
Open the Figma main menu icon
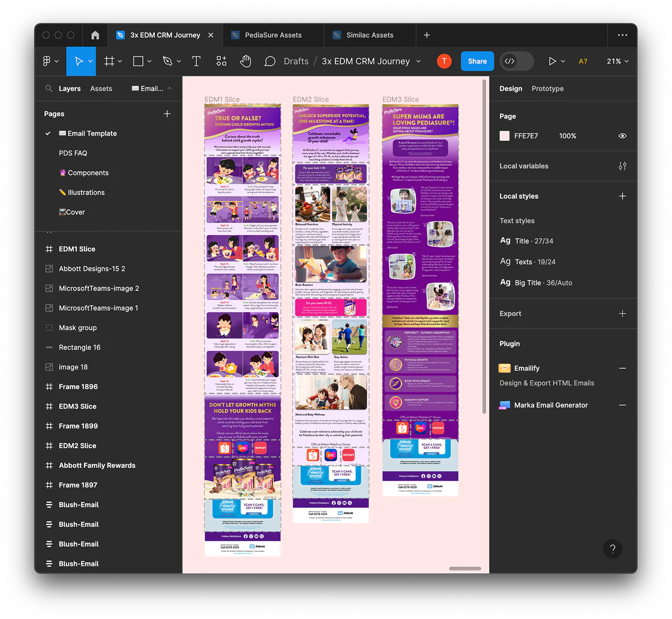(x=46, y=61)
